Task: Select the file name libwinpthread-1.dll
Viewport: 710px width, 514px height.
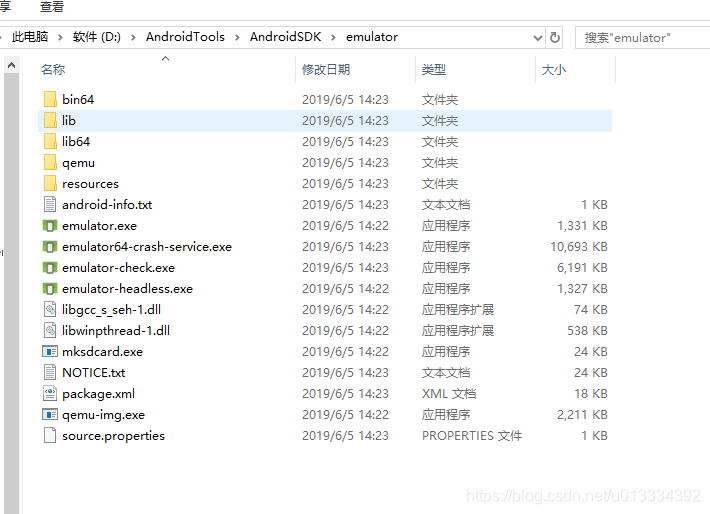Action: (x=116, y=331)
